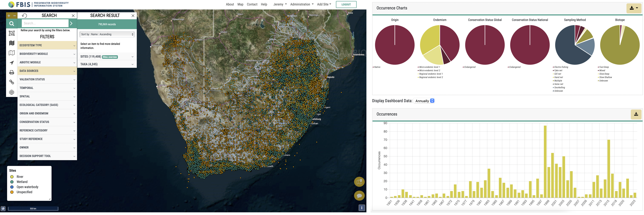
Task: Open the Administration menu
Action: click(x=301, y=4)
